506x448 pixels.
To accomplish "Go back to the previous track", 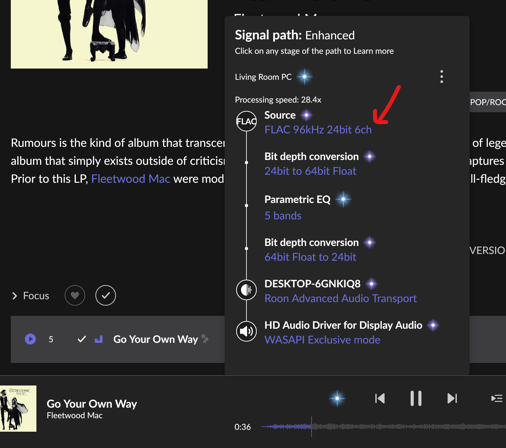I will 380,398.
